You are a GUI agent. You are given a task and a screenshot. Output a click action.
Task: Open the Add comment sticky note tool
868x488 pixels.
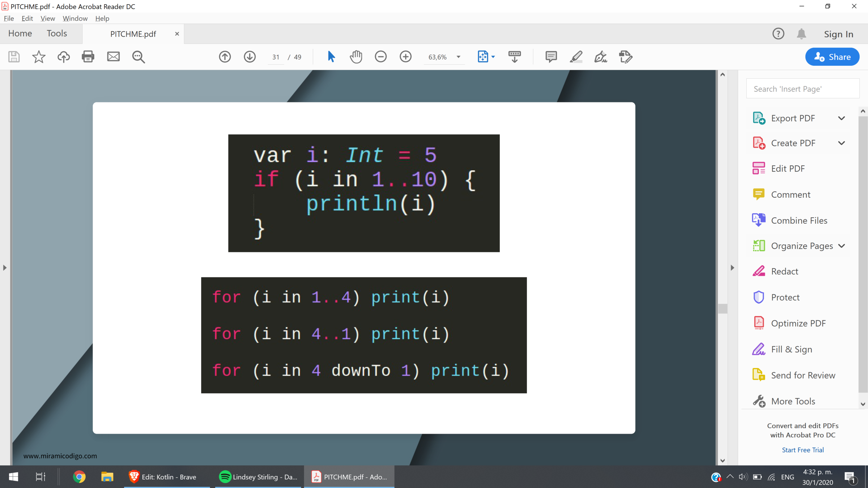click(551, 57)
